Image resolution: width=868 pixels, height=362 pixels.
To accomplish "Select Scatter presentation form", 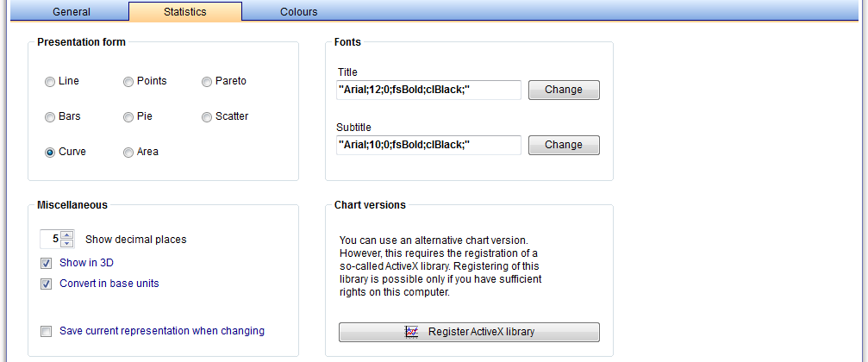I will tap(207, 117).
